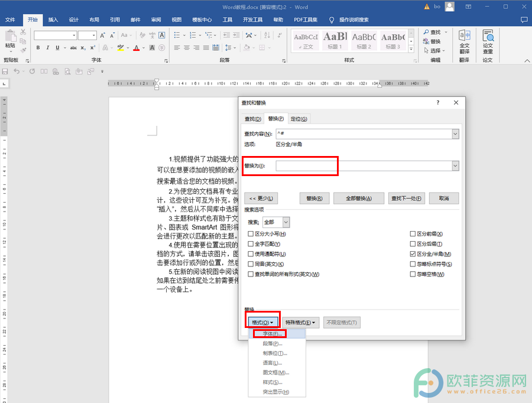This screenshot has width=532, height=403.
Task: Enable ignore punctuation characters checkbox
Action: pyautogui.click(x=413, y=264)
